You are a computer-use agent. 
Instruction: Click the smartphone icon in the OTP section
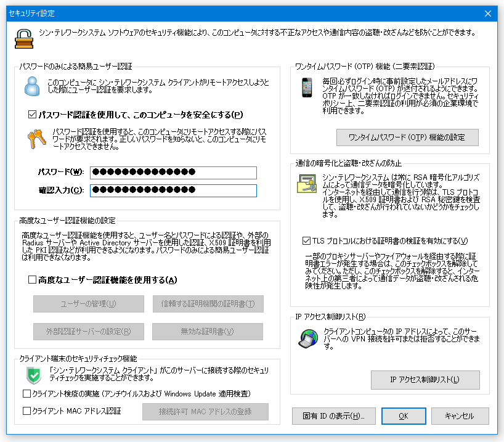(x=307, y=88)
